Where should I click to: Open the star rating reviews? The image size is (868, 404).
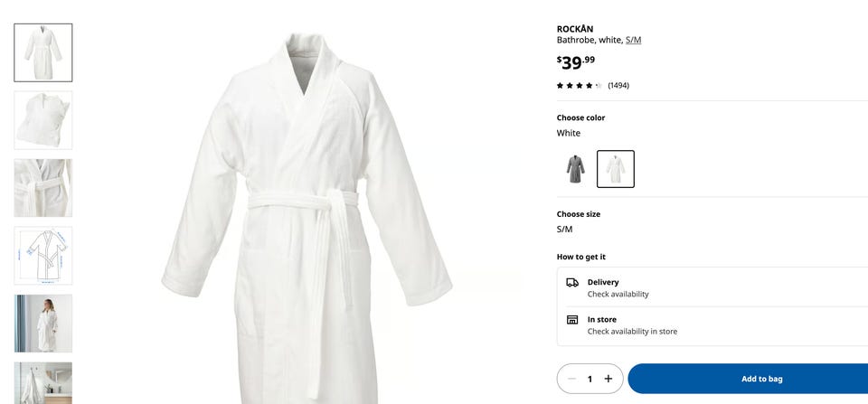[579, 85]
